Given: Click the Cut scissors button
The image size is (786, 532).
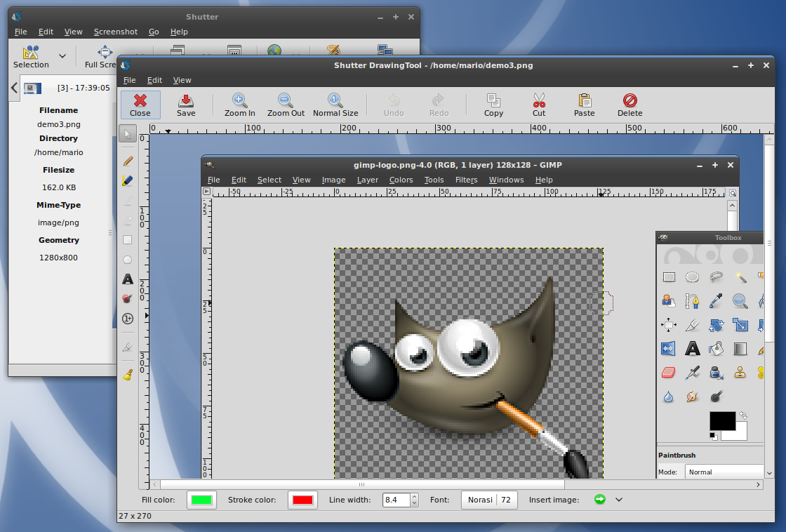Looking at the screenshot, I should coord(538,105).
